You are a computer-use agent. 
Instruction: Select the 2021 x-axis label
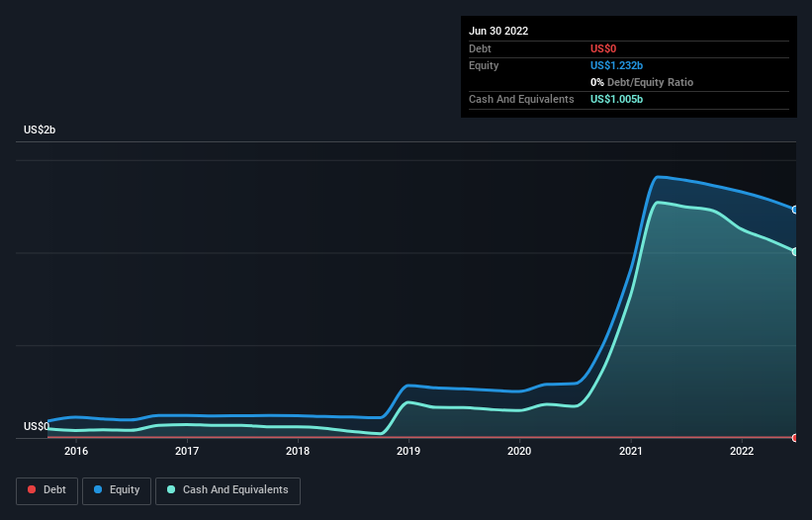click(x=631, y=451)
